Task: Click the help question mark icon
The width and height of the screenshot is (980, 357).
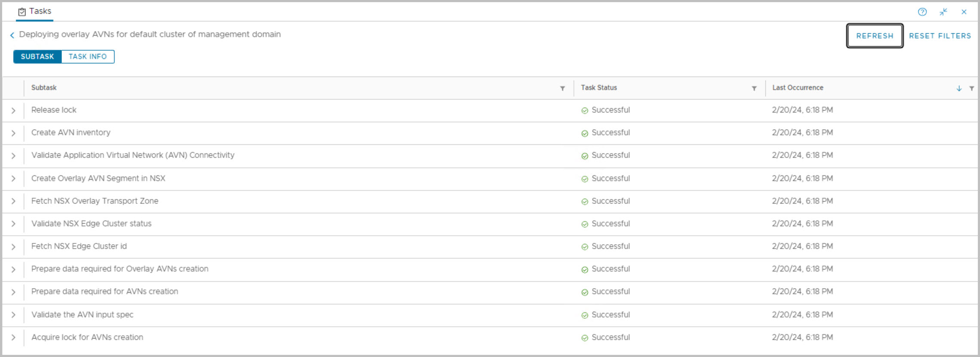Action: click(x=922, y=12)
